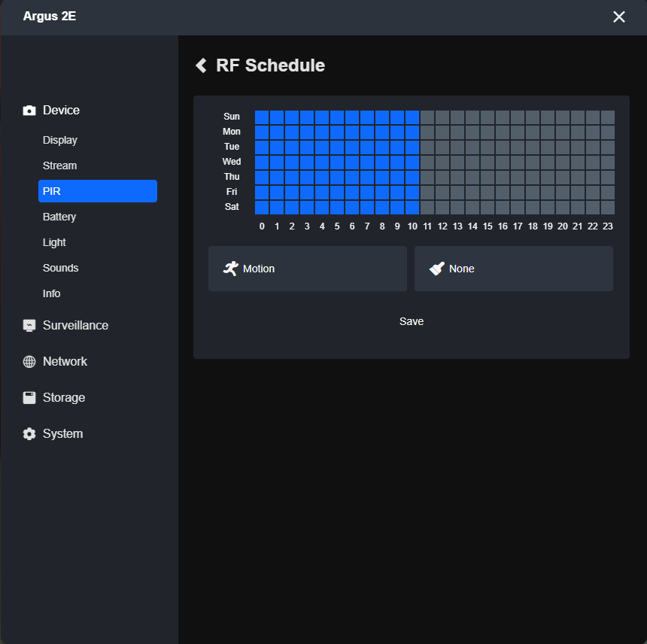Expand the System section
The image size is (647, 644).
tap(62, 433)
